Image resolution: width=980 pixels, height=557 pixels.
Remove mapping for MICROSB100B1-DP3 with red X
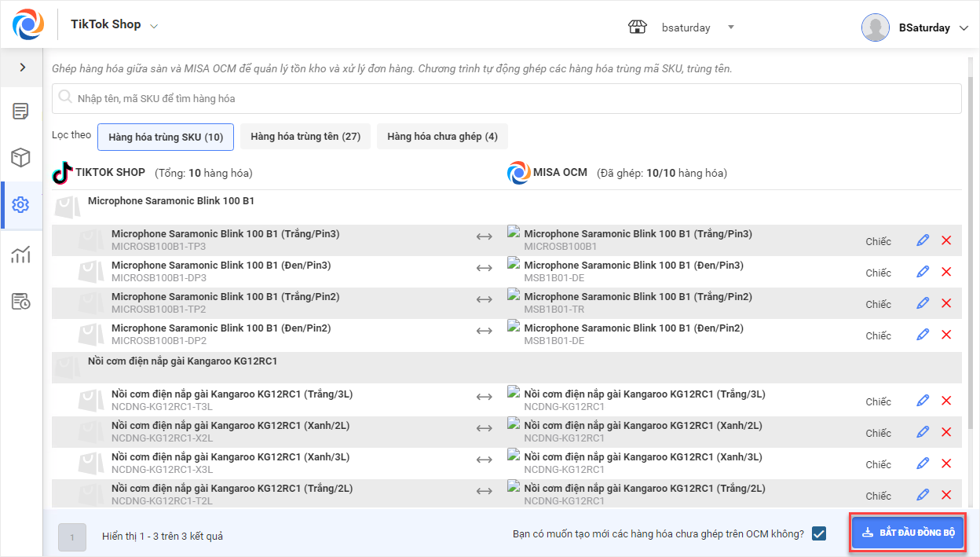point(946,272)
